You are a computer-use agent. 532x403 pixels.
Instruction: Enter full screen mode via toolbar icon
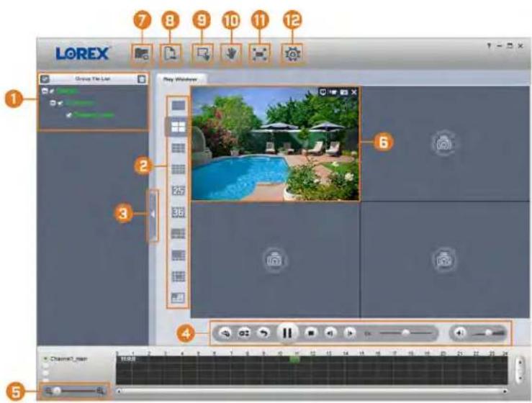coord(259,54)
